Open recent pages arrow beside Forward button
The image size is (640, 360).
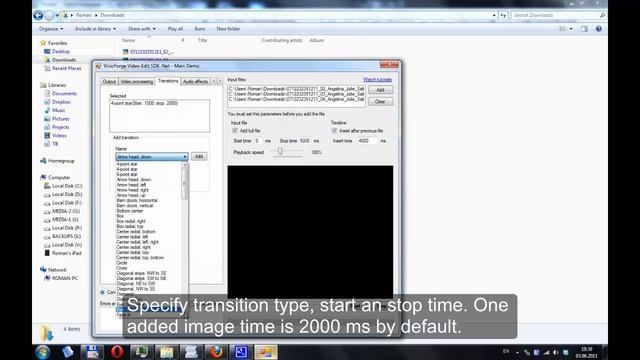[57, 16]
